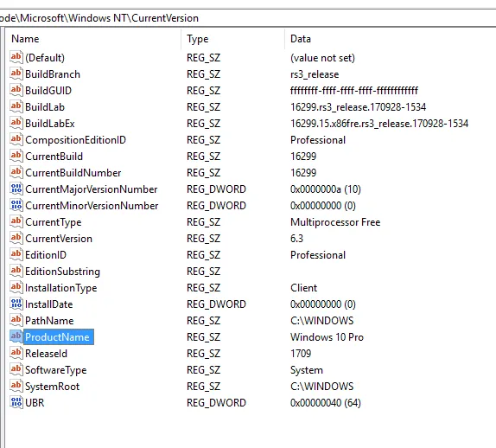Select the icon next to EditionID
Viewport: 496px width, 448px height.
(16, 254)
